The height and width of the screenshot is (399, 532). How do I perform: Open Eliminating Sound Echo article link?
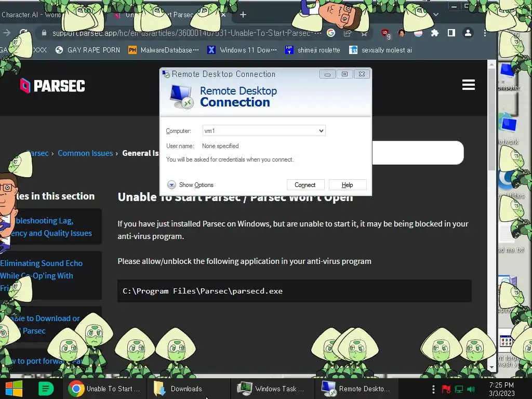[41, 275]
